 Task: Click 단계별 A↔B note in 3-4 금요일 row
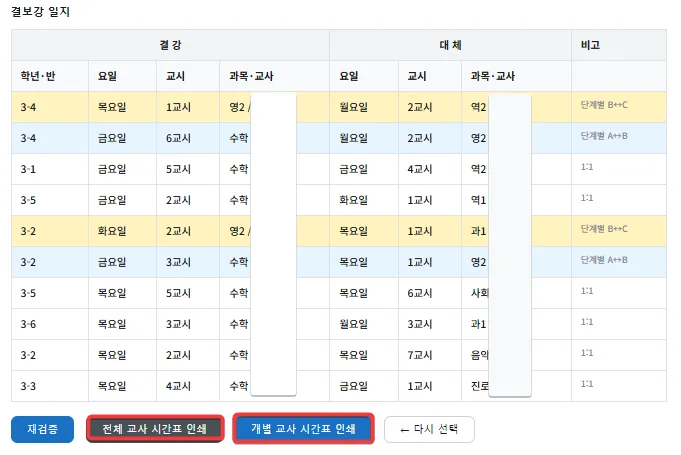(x=604, y=136)
